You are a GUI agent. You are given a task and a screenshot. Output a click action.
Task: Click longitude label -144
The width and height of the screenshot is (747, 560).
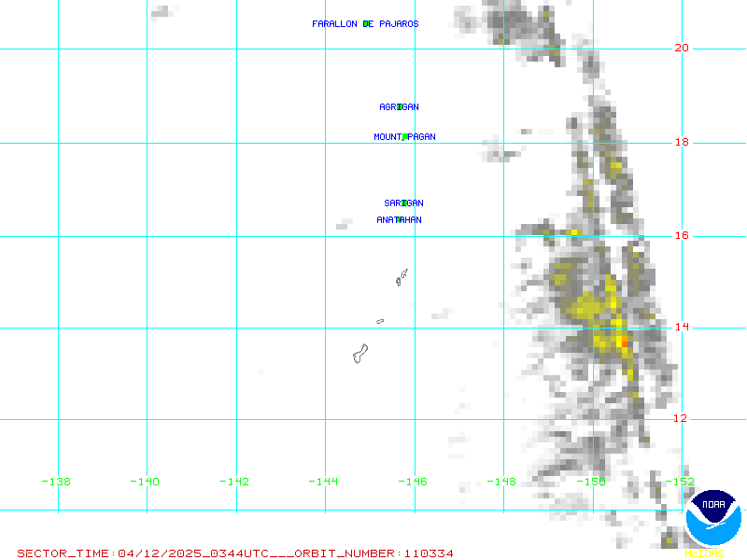pos(323,482)
